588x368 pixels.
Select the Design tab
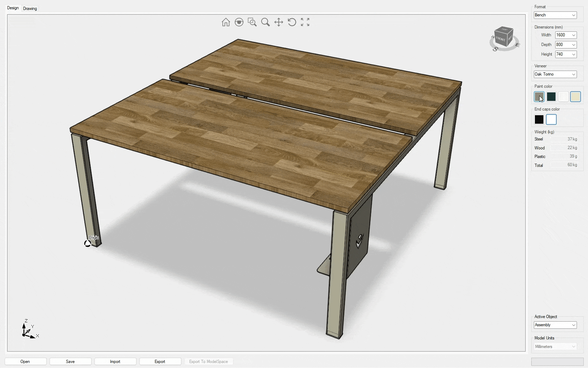point(13,8)
